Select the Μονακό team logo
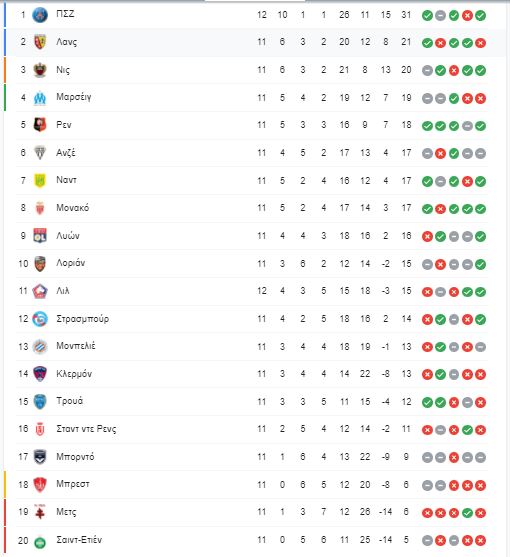Screen dimensions: 510x557 click(40, 208)
